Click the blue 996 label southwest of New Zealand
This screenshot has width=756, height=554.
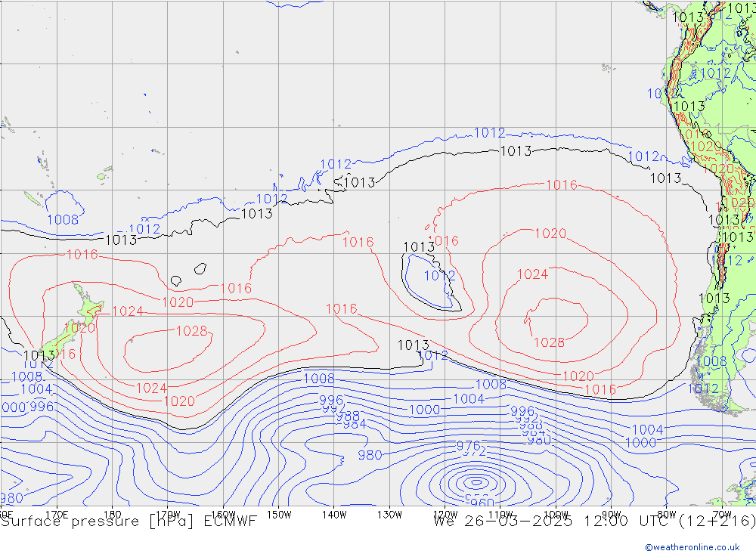[42, 407]
